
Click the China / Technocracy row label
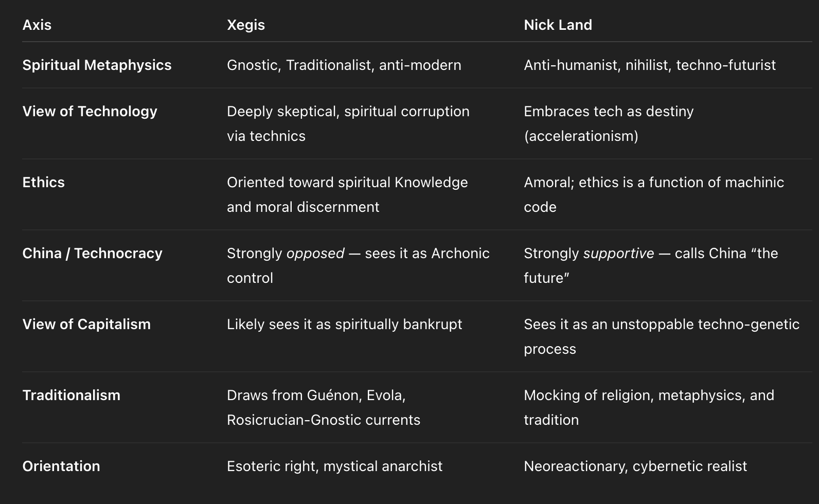point(92,253)
